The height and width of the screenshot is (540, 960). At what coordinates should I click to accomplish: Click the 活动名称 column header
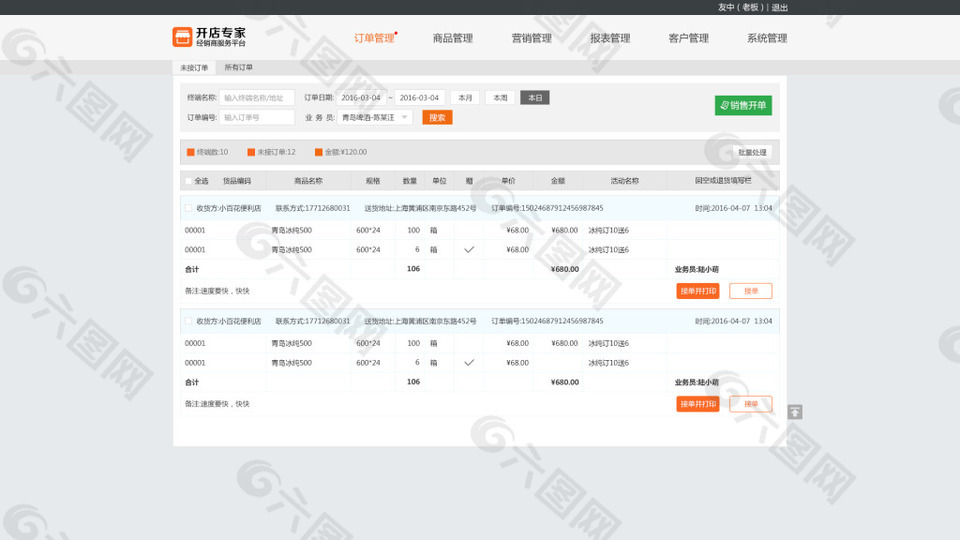tap(624, 181)
